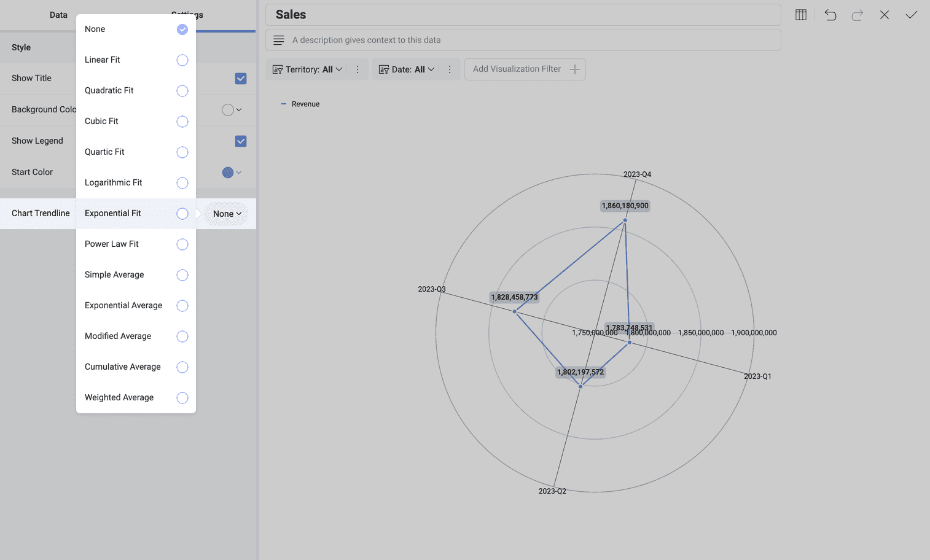Click the description lines icon
Viewport: 930px width, 560px height.
coord(279,40)
